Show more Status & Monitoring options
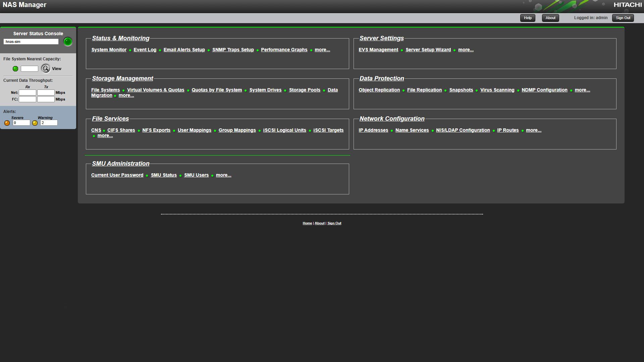 pyautogui.click(x=322, y=50)
